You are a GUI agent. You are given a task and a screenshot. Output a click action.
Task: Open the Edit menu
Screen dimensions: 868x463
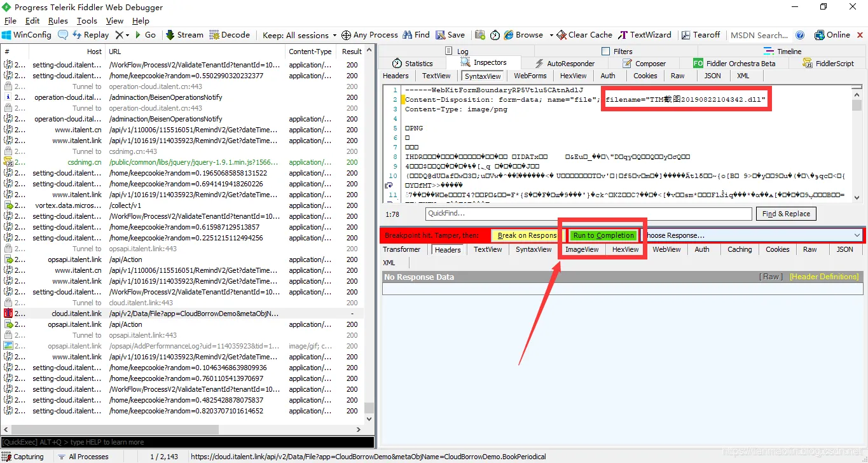(x=32, y=21)
